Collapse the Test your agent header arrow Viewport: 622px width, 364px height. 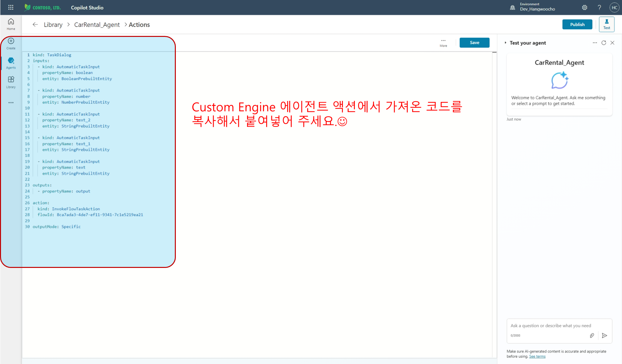(x=505, y=43)
